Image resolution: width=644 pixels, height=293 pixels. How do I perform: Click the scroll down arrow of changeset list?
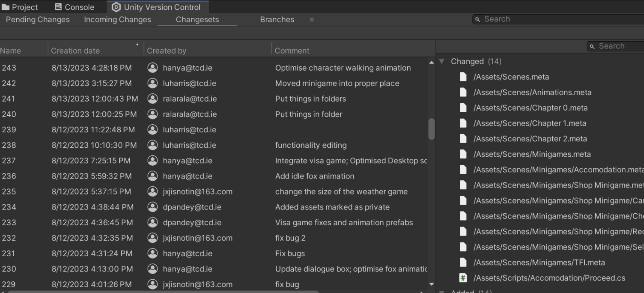(x=431, y=284)
